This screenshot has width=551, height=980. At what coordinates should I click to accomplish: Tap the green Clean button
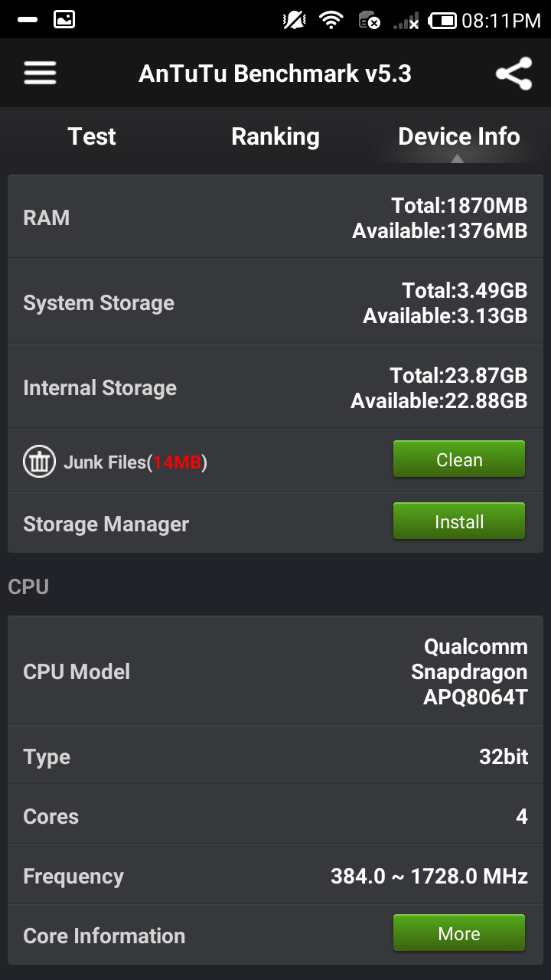(459, 459)
